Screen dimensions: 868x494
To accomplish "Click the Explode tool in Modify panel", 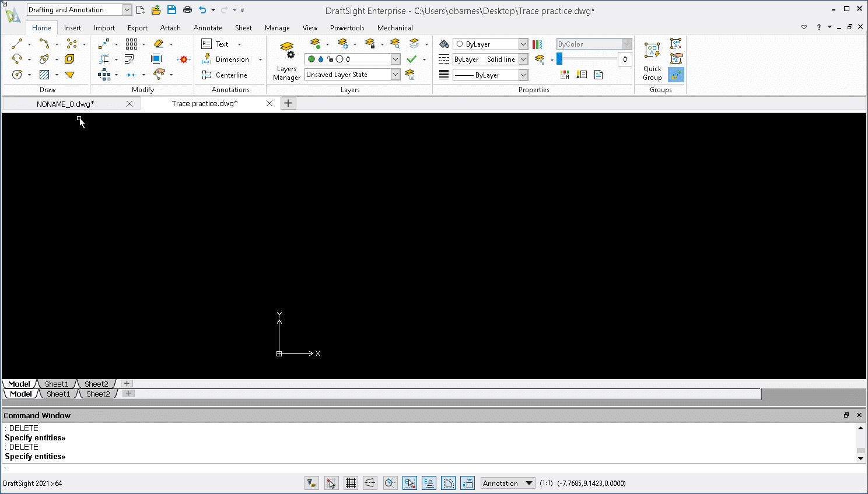I will [184, 59].
